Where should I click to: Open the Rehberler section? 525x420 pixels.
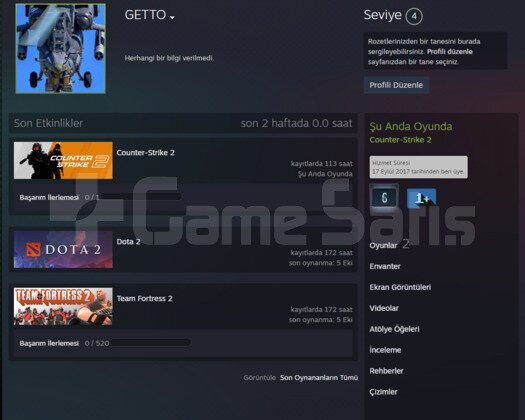[386, 371]
